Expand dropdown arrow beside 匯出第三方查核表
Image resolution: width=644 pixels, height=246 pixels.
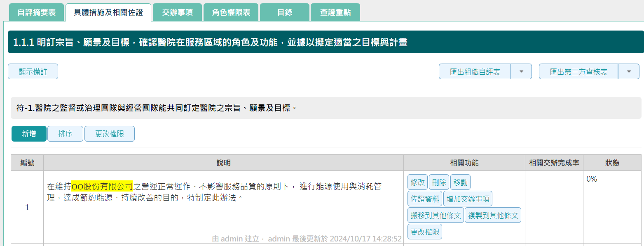[x=629, y=71]
